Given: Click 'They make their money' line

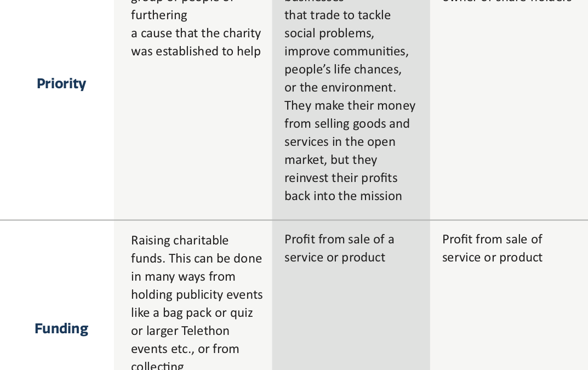Looking at the screenshot, I should (350, 105).
